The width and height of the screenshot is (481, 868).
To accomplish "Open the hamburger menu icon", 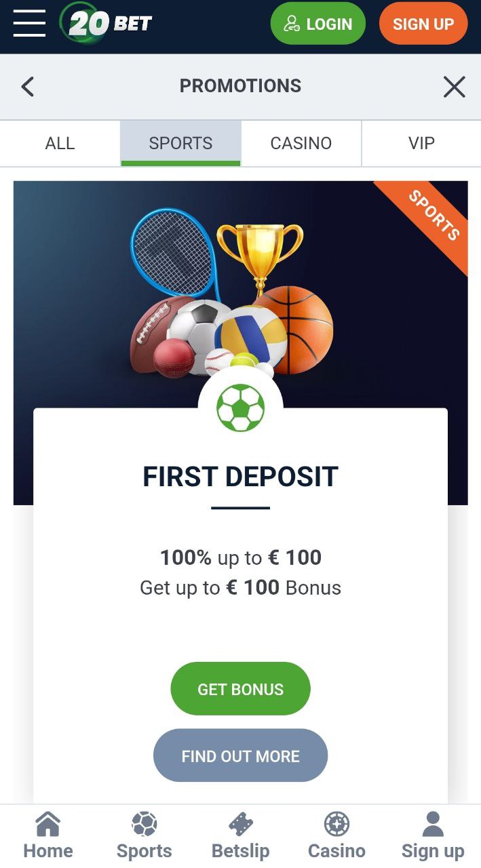I will tap(29, 24).
